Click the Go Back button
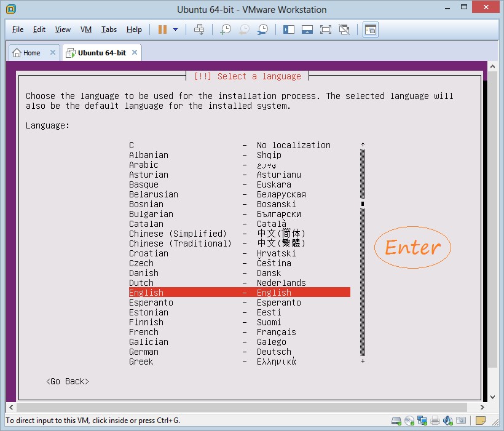 coord(68,381)
